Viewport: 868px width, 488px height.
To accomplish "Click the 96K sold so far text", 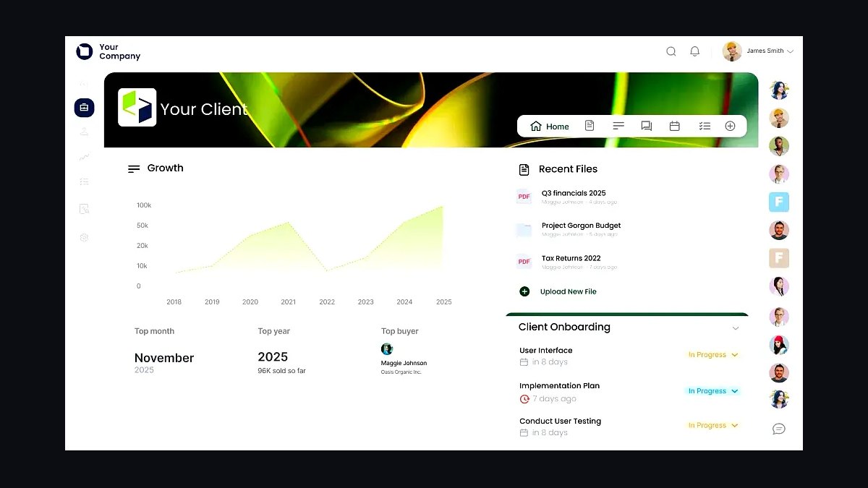I will click(281, 371).
